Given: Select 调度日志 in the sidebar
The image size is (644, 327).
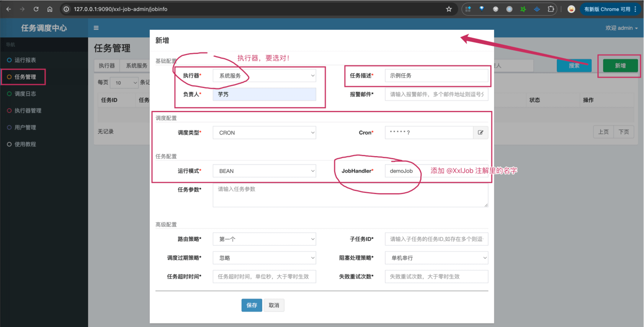Looking at the screenshot, I should coord(25,94).
